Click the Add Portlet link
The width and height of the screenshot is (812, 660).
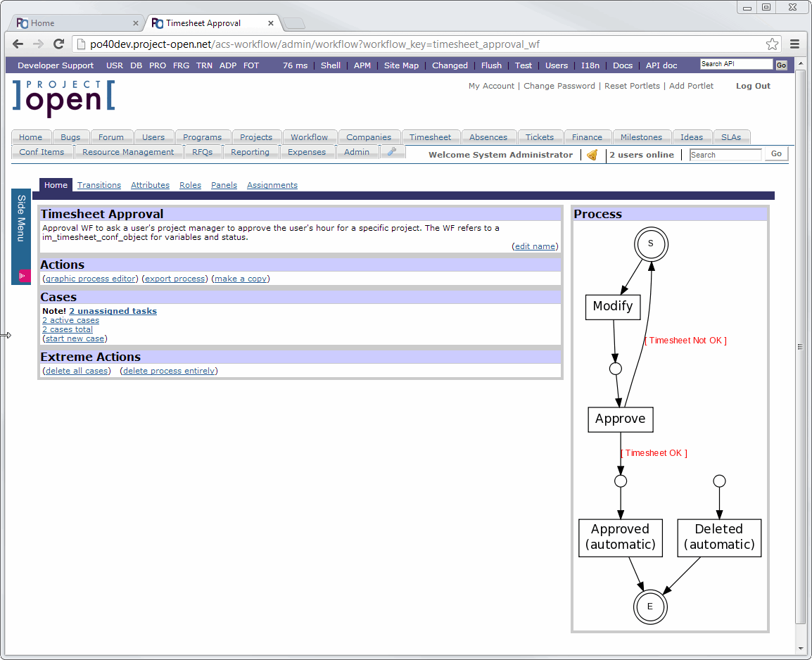point(691,86)
